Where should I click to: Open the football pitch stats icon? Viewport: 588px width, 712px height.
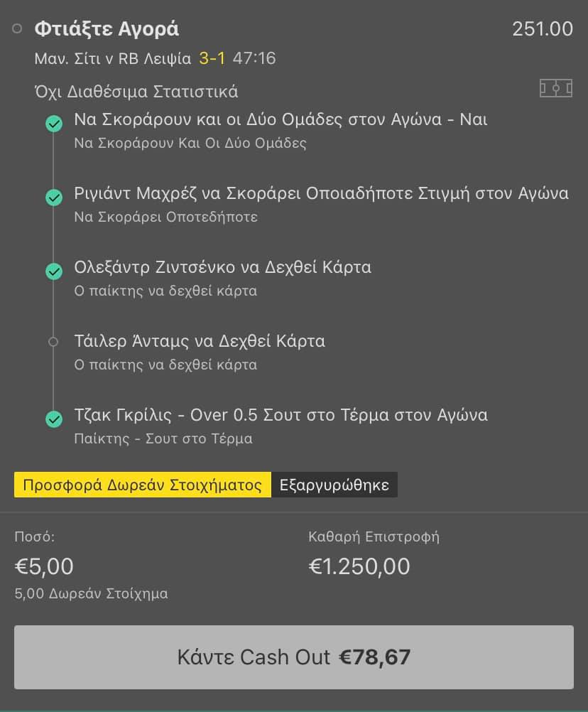pos(555,88)
